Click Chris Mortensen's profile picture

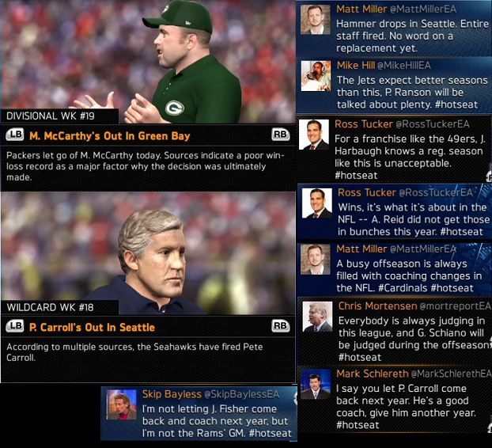coord(317,317)
